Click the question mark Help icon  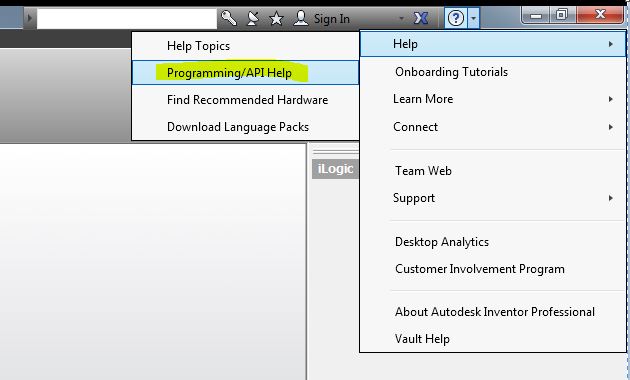point(456,18)
